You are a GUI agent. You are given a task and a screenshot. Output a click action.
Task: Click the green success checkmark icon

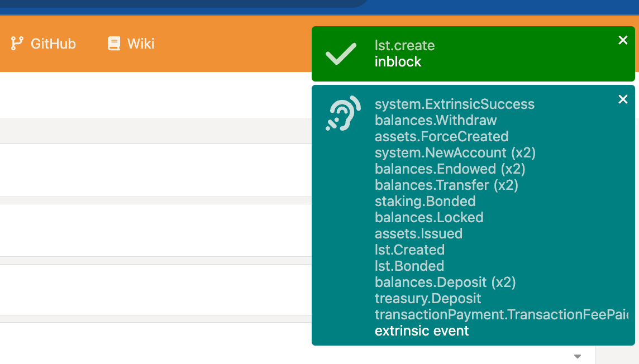[x=341, y=54]
